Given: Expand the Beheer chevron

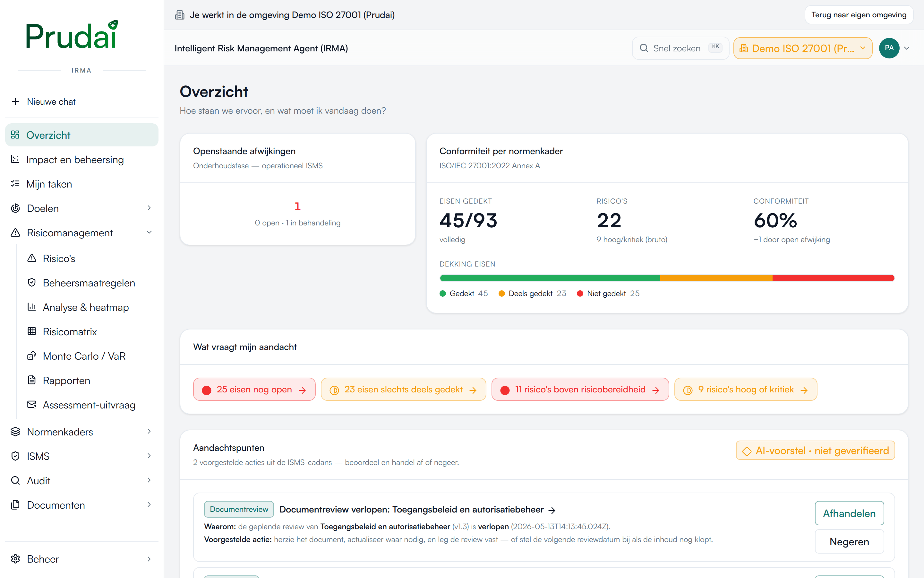Looking at the screenshot, I should pos(149,559).
